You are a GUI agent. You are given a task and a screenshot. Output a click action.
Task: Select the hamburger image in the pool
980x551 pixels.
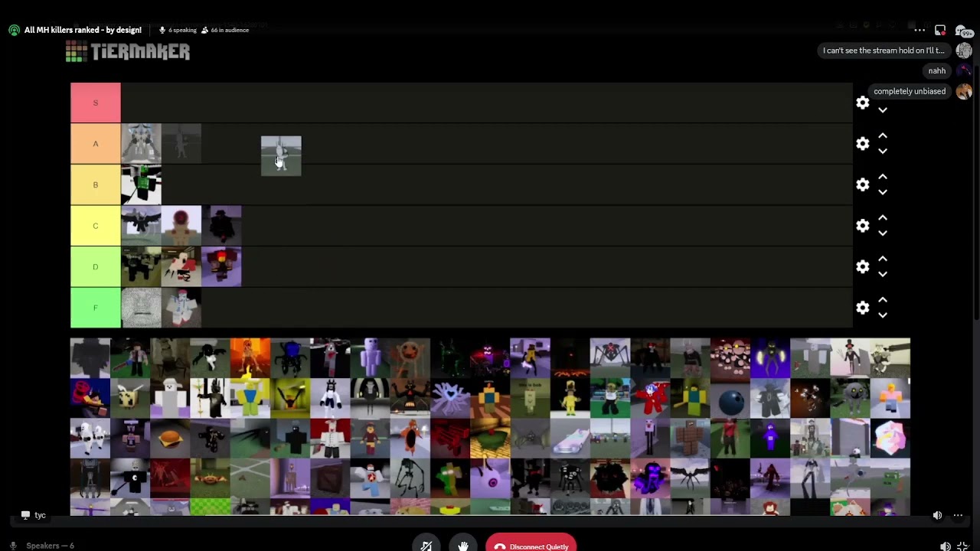(x=170, y=438)
